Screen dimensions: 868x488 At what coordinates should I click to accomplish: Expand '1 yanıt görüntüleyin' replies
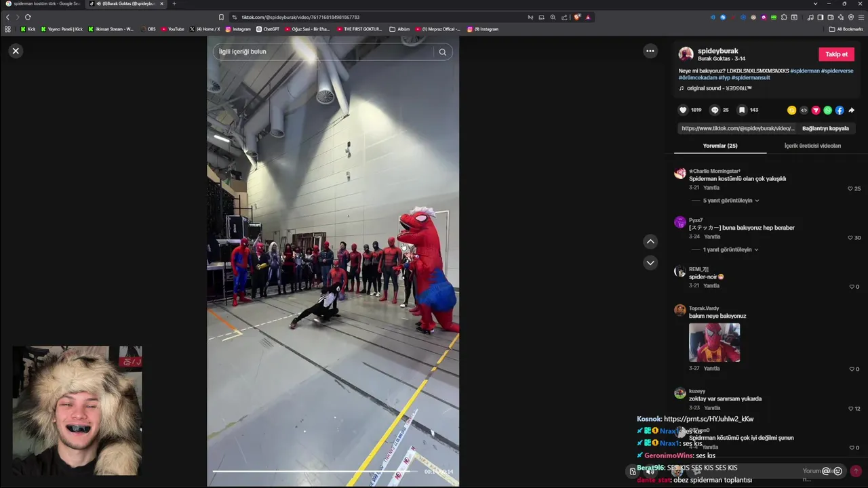pyautogui.click(x=731, y=249)
